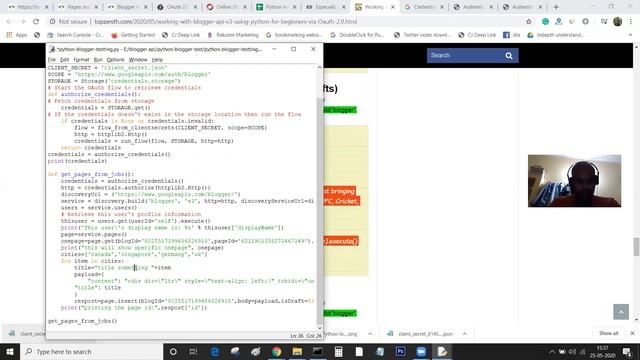The height and width of the screenshot is (360, 640).
Task: Click Show all downloads button
Action: (x=608, y=333)
